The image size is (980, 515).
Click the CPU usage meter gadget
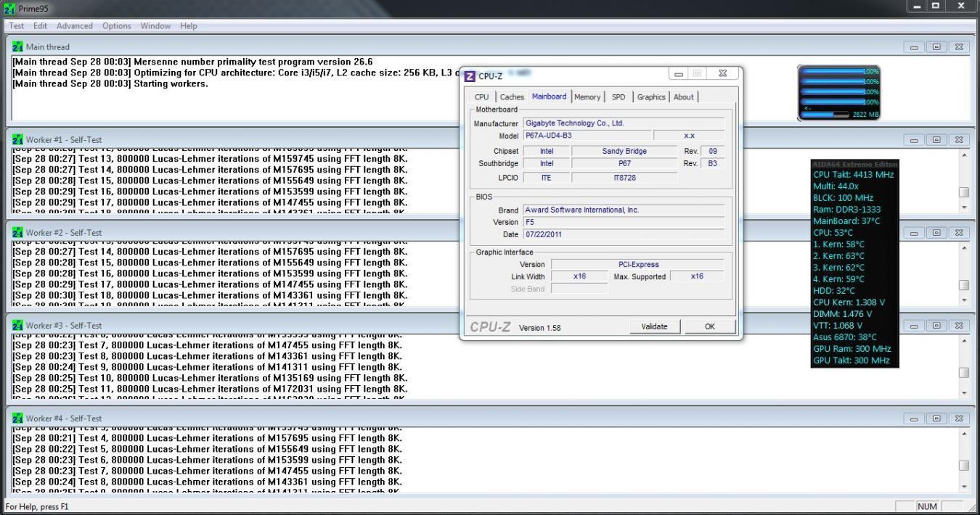(840, 93)
